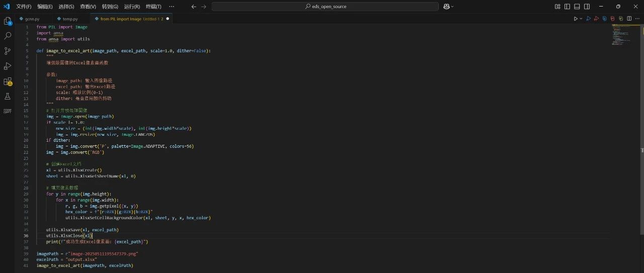Viewport: 644px width, 273px height.
Task: Click the code minimap overview
Action: pyautogui.click(x=624, y=35)
